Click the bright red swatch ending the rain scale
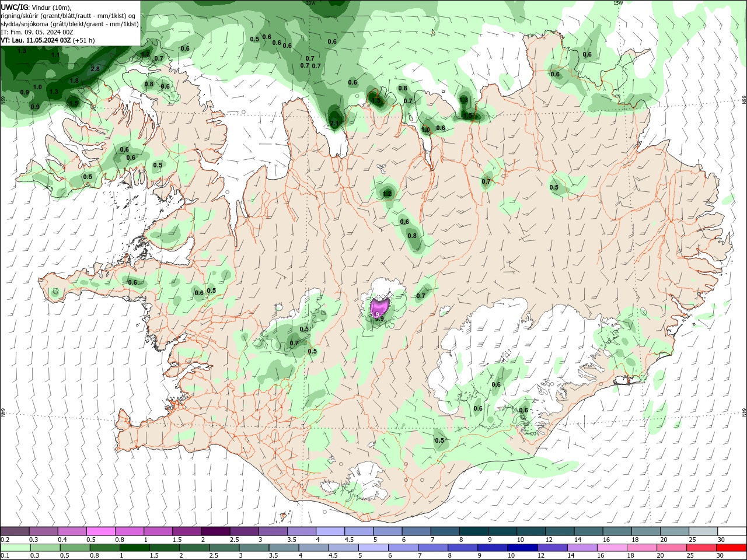747x560 pixels. point(731,548)
